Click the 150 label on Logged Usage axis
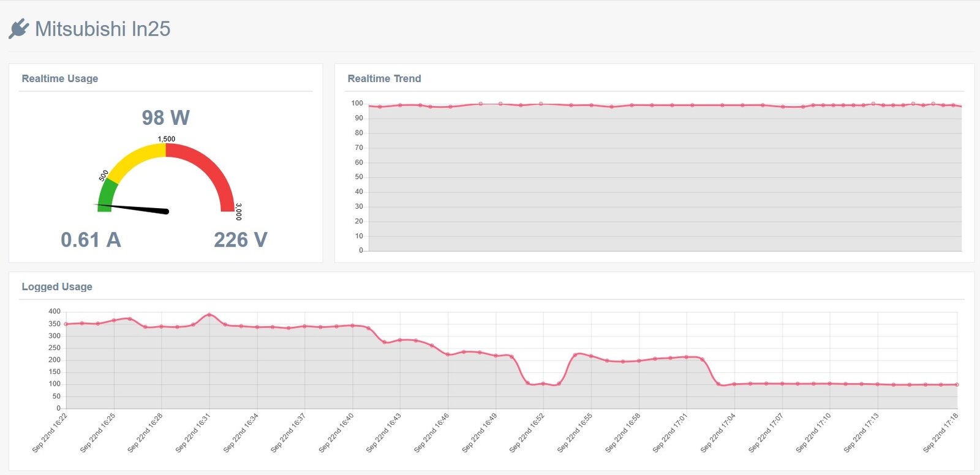 [x=55, y=372]
